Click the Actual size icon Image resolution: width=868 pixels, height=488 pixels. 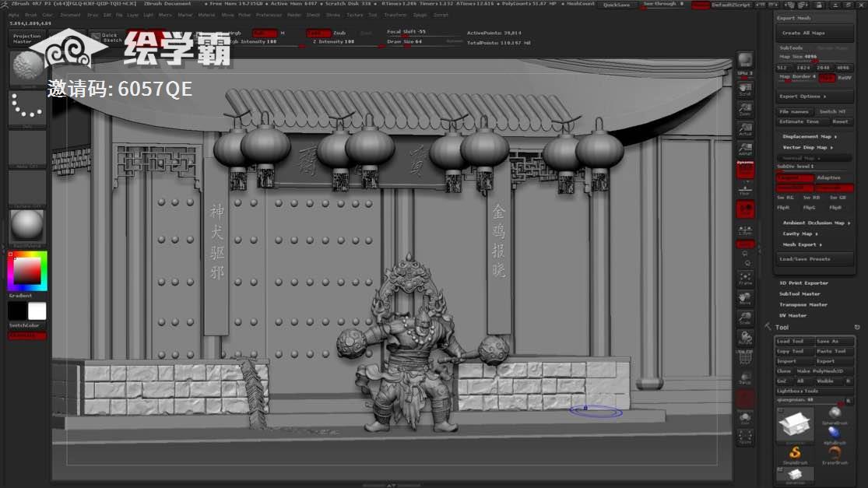point(745,129)
